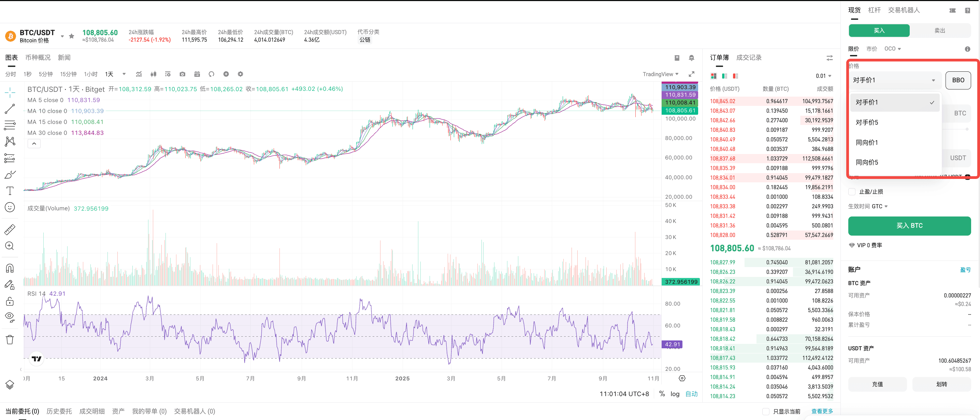Click the 买入 BTC button
980x420 pixels.
[x=909, y=226]
